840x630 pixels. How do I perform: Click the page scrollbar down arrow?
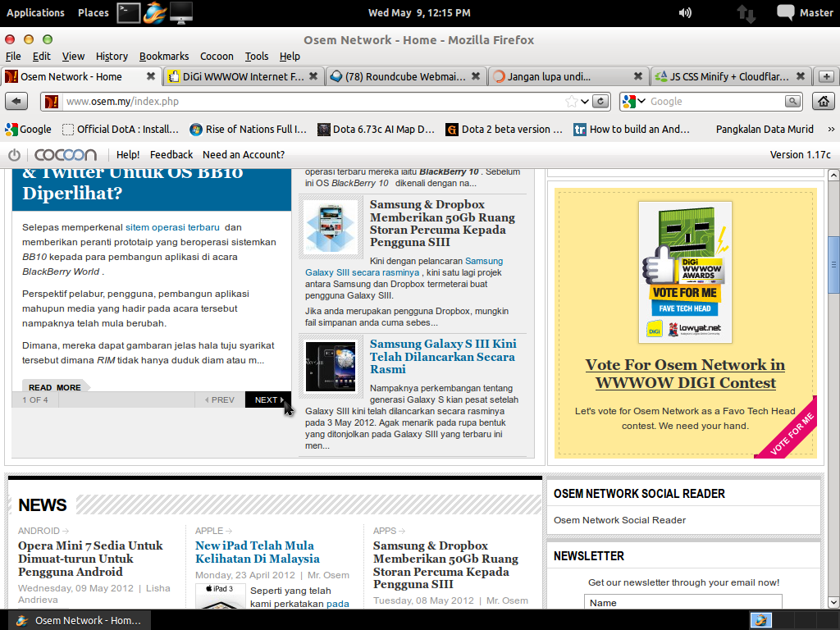pos(833,602)
